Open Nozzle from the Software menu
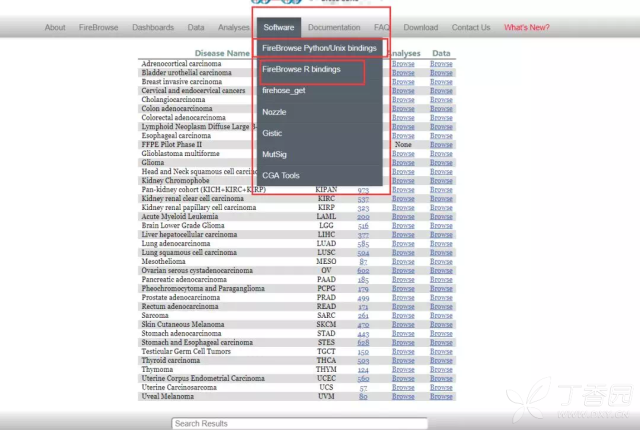 [x=274, y=112]
